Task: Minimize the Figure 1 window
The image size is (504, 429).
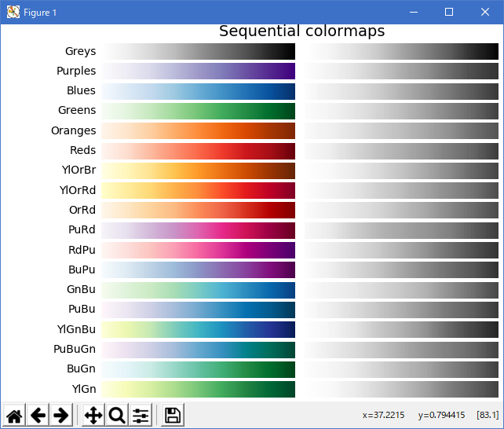Action: pyautogui.click(x=414, y=13)
